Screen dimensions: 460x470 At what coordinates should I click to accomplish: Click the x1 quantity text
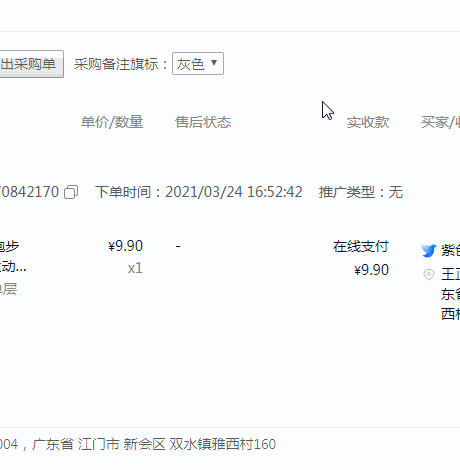(x=135, y=268)
